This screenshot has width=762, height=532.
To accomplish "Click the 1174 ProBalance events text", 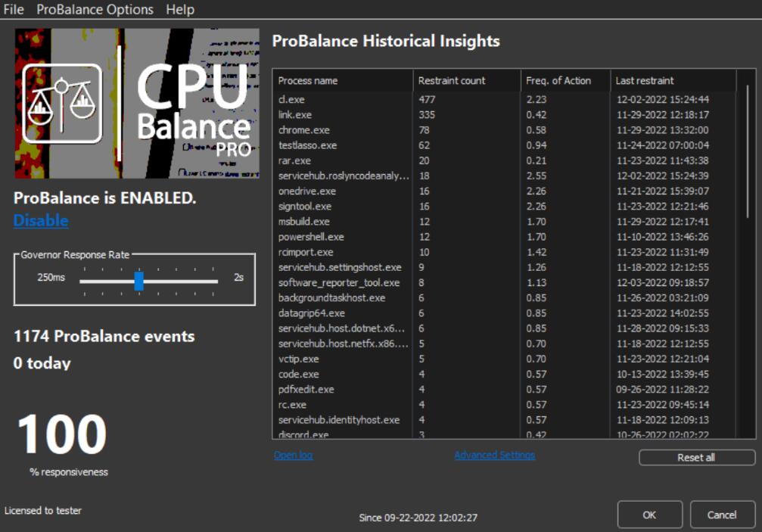I will pos(104,336).
